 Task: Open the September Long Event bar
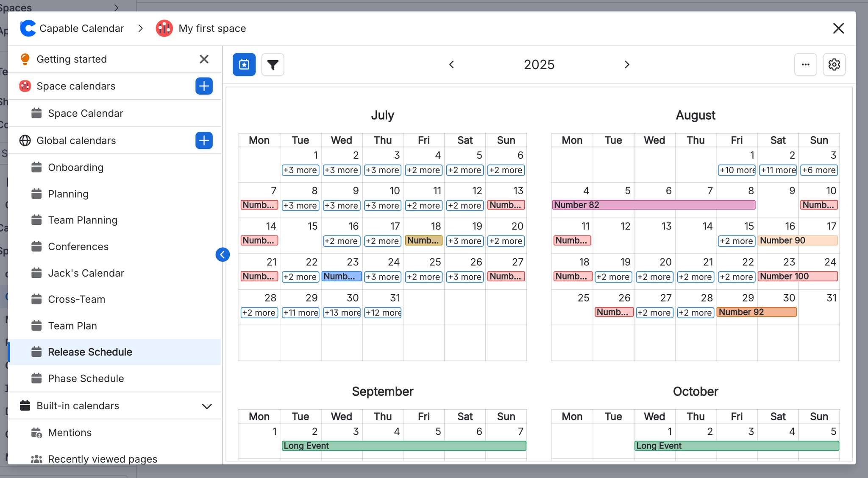[x=403, y=446]
